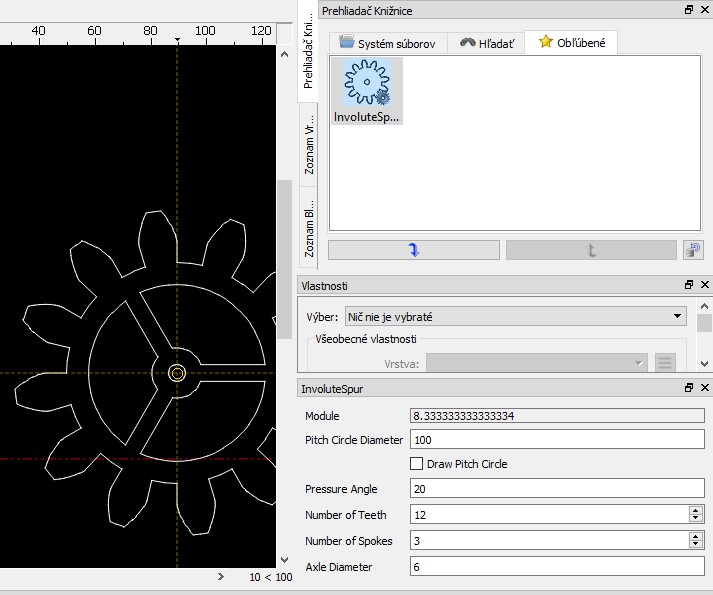Open the Hľadať search tab
The height and width of the screenshot is (595, 713).
[487, 42]
